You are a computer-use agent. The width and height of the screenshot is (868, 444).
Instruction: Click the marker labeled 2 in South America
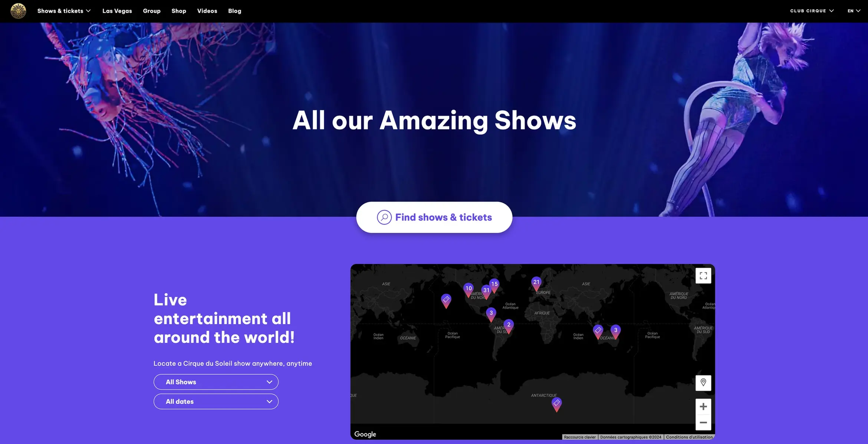pyautogui.click(x=509, y=326)
